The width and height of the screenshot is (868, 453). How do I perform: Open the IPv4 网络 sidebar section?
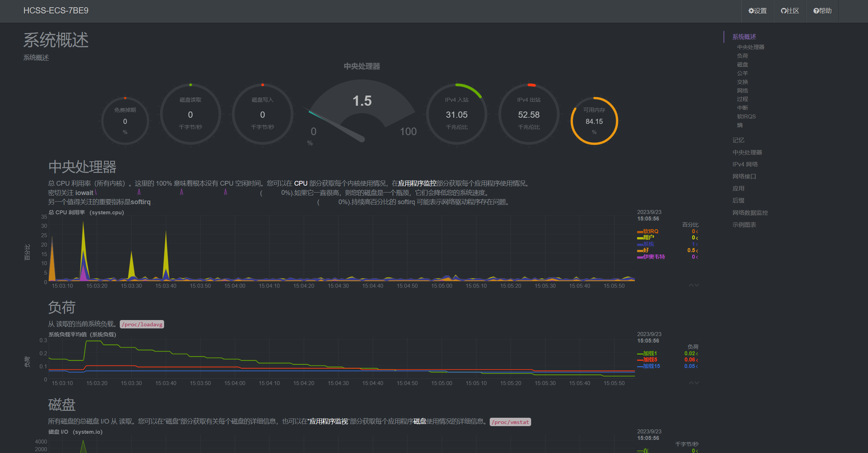745,164
